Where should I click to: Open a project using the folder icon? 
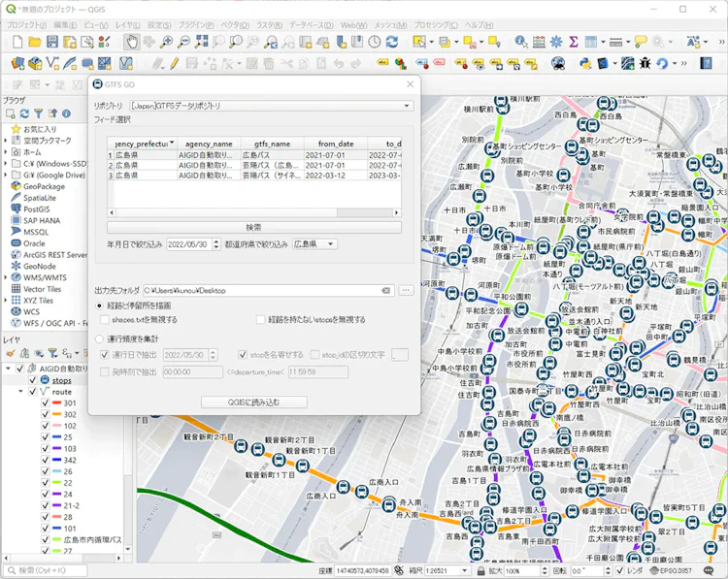point(35,43)
